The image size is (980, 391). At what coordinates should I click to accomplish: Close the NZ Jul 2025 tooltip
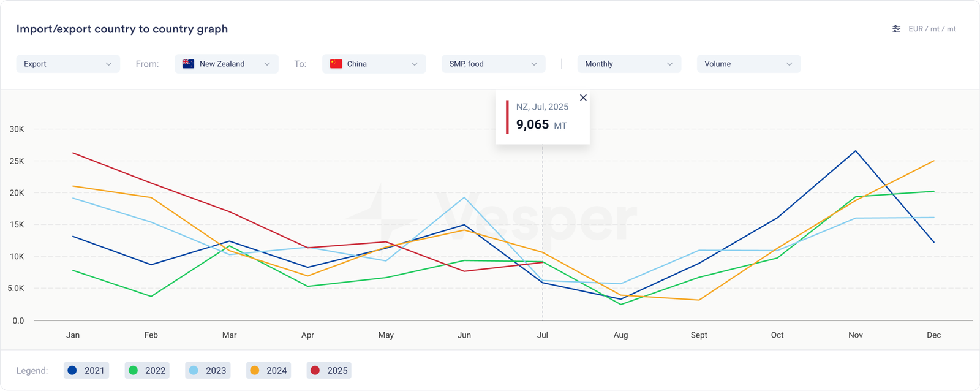point(583,97)
